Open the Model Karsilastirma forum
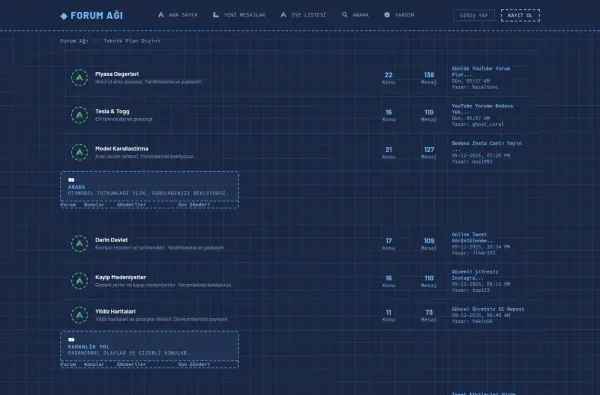This screenshot has width=600, height=395. (122, 149)
